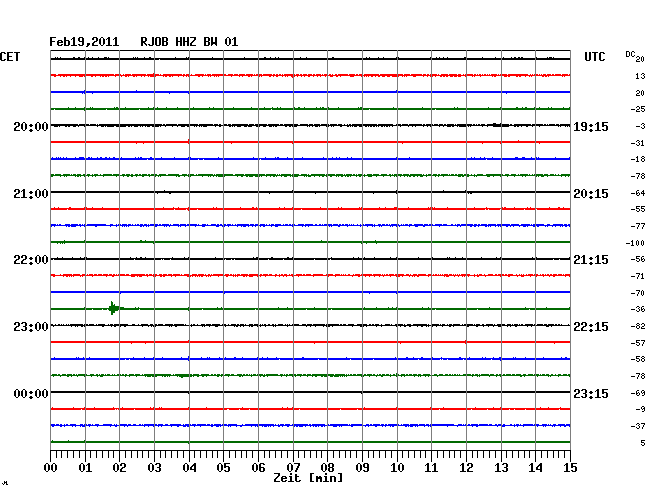Select minute 13 on the time axis
650x494 pixels.
coord(501,467)
